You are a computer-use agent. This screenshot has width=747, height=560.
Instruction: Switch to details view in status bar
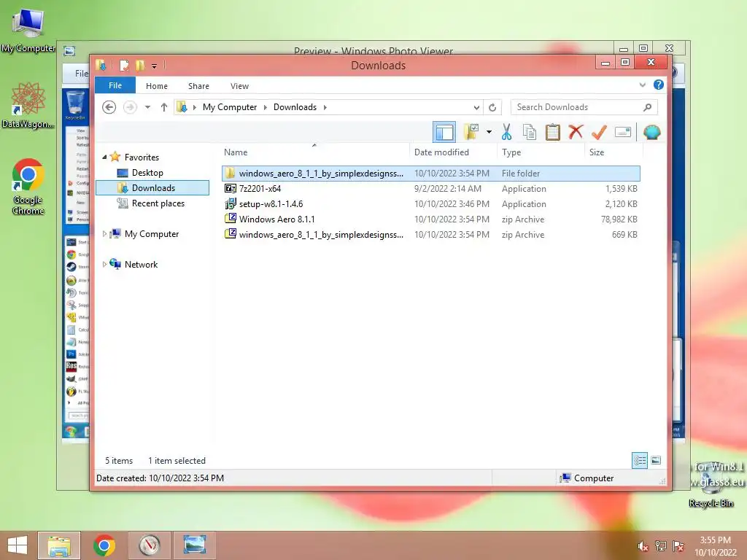(639, 460)
